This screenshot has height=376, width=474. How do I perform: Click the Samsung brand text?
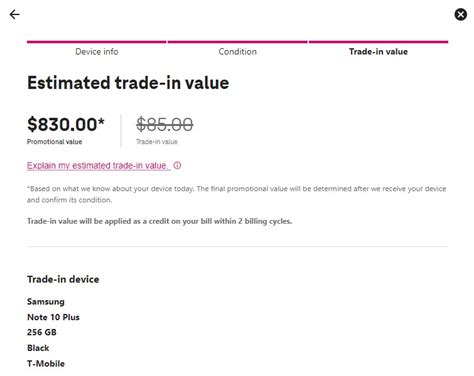[46, 302]
